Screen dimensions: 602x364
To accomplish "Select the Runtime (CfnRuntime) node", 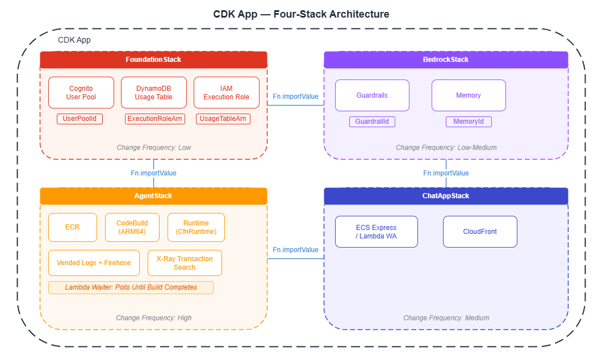I will (x=196, y=227).
